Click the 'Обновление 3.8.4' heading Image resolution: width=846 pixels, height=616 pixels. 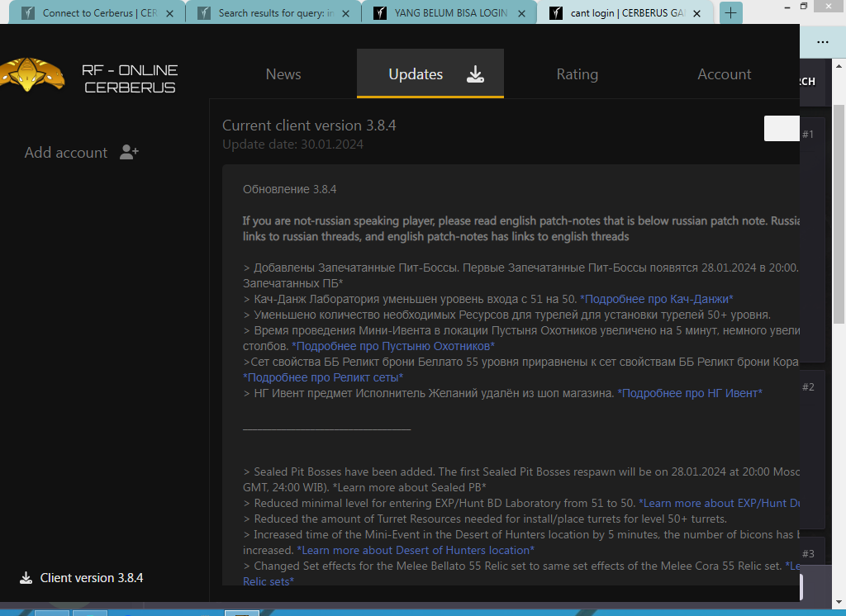[x=290, y=189]
